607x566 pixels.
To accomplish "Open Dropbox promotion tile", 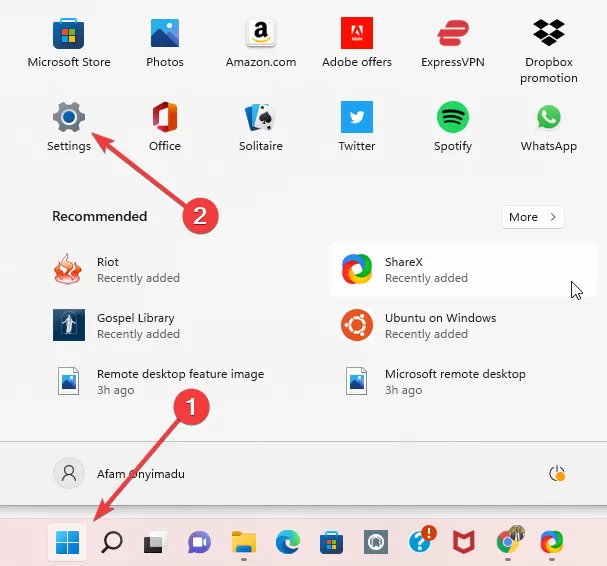I will 549,51.
